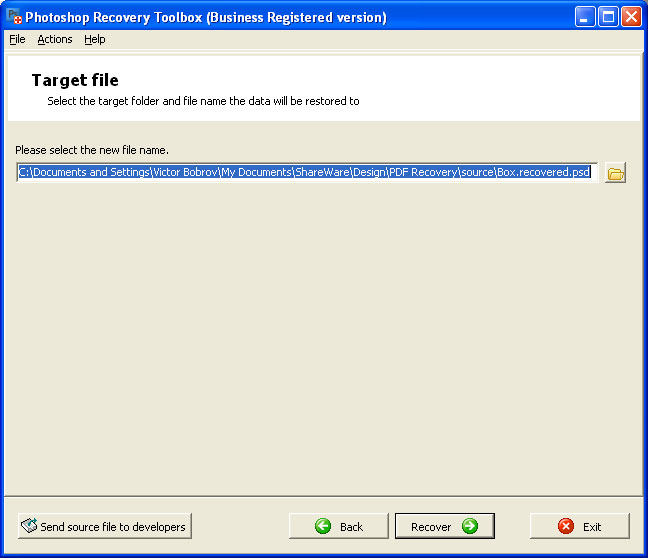Image resolution: width=648 pixels, height=558 pixels.
Task: Start recovery with the Recover button
Action: [445, 526]
